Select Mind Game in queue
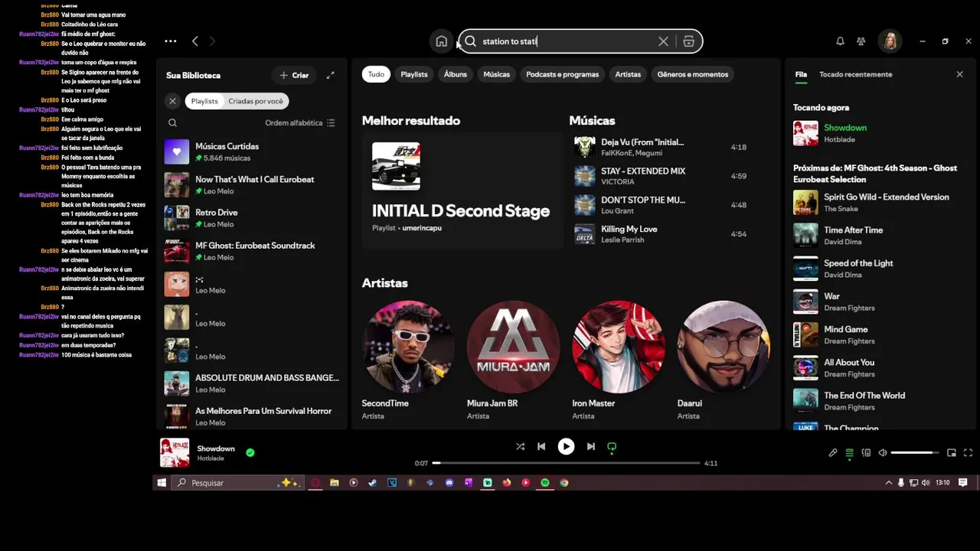Viewport: 980px width, 551px height. pyautogui.click(x=880, y=334)
